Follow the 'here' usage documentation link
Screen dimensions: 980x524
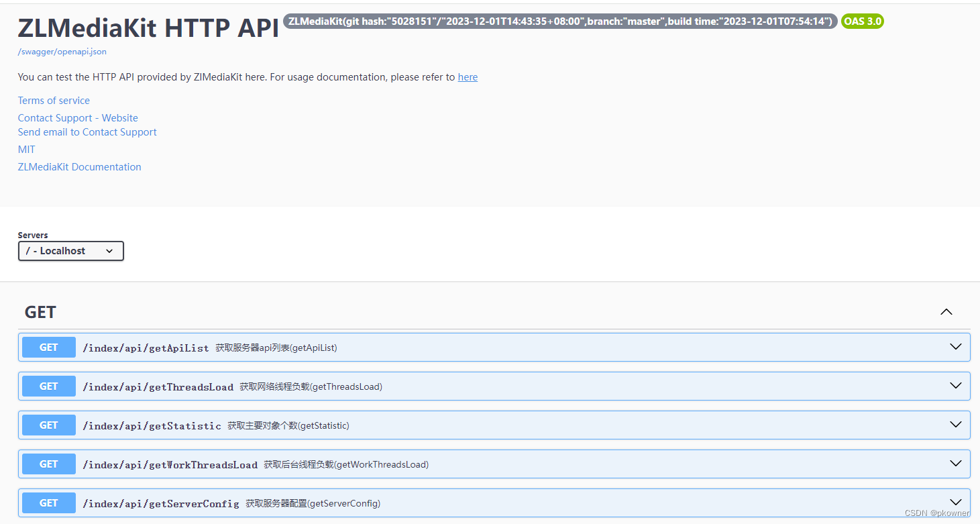[468, 77]
